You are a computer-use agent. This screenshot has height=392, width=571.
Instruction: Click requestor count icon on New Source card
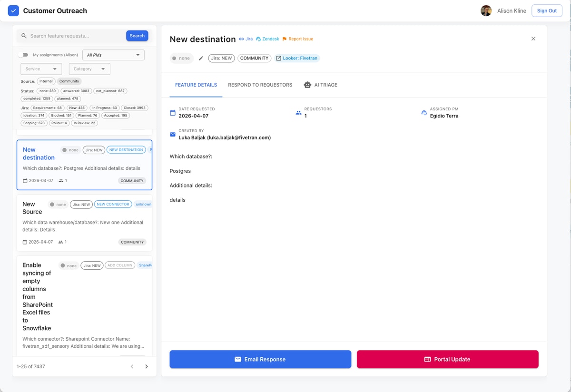(x=60, y=242)
